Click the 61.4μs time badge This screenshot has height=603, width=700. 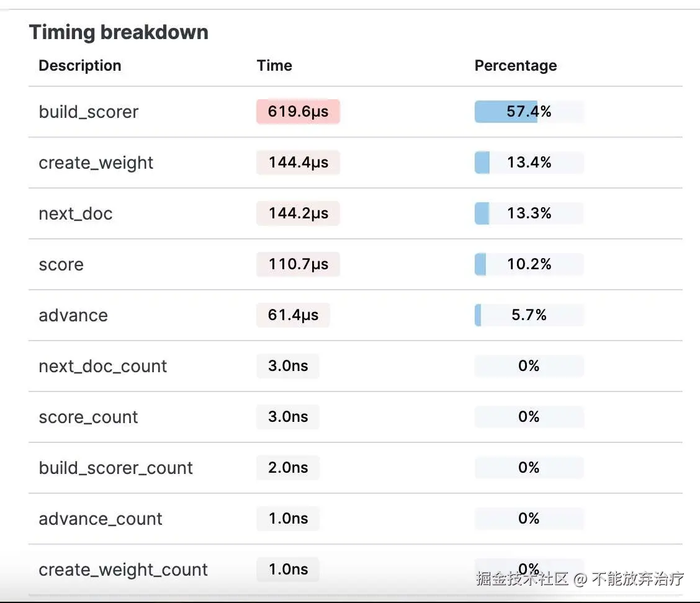pyautogui.click(x=293, y=315)
